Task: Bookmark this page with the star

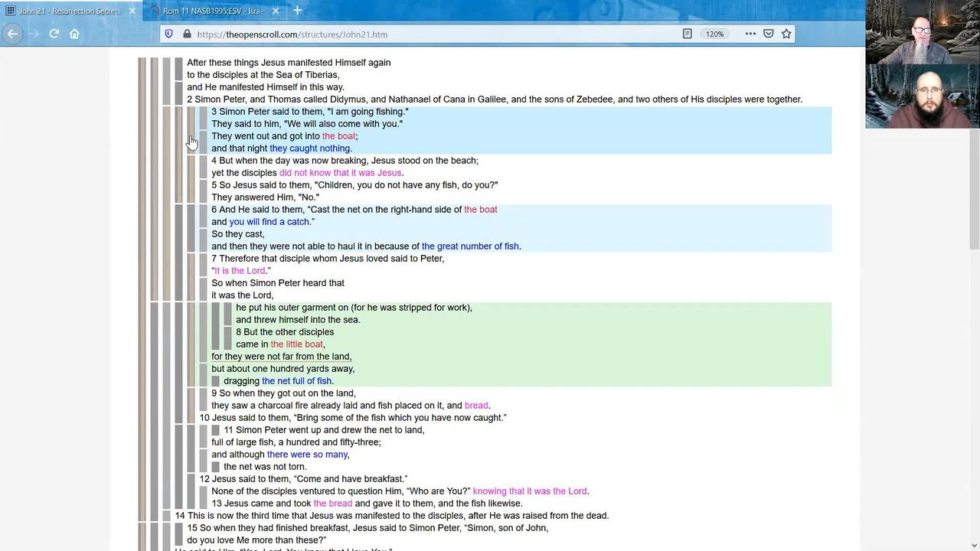Action: [786, 34]
